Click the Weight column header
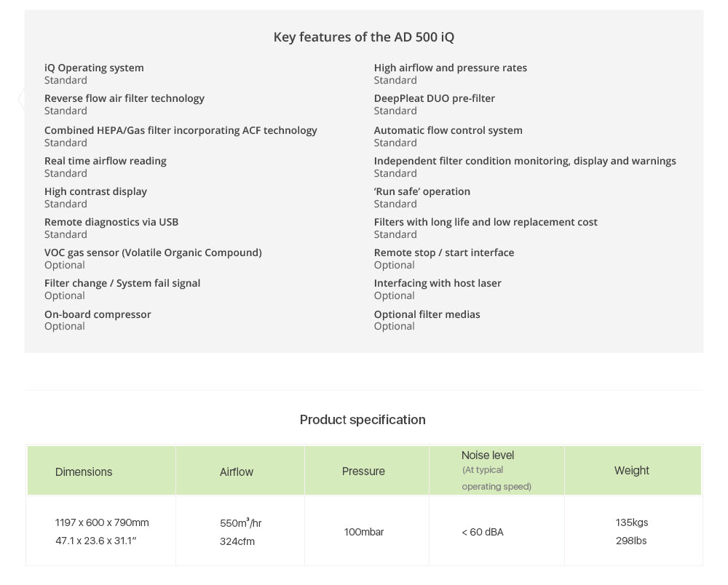Viewport: 728px width, 585px height. [631, 471]
